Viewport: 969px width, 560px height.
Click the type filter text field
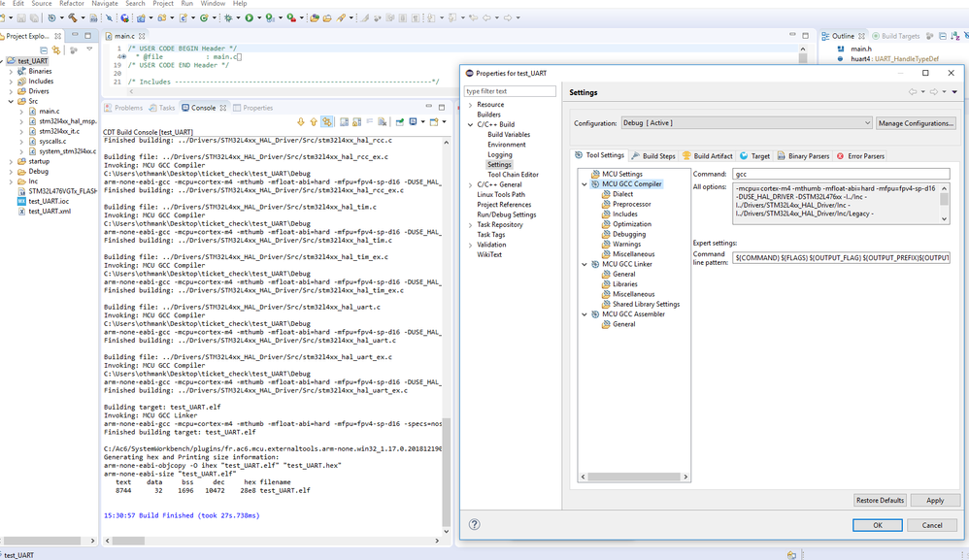coord(510,91)
